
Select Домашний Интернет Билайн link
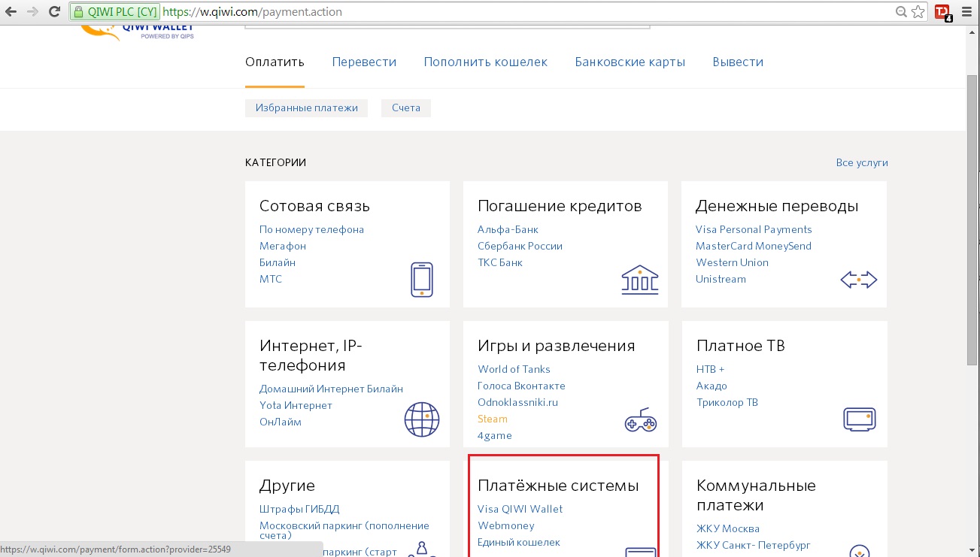(x=331, y=389)
